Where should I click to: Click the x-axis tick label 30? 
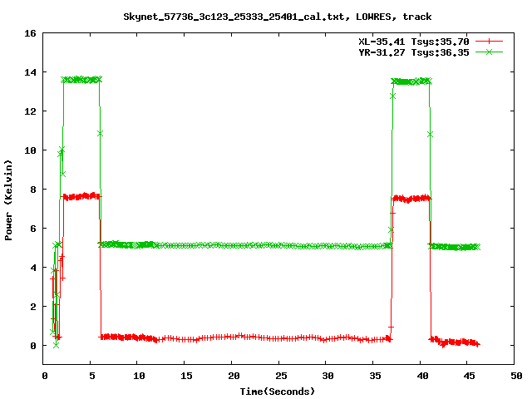pyautogui.click(x=328, y=376)
